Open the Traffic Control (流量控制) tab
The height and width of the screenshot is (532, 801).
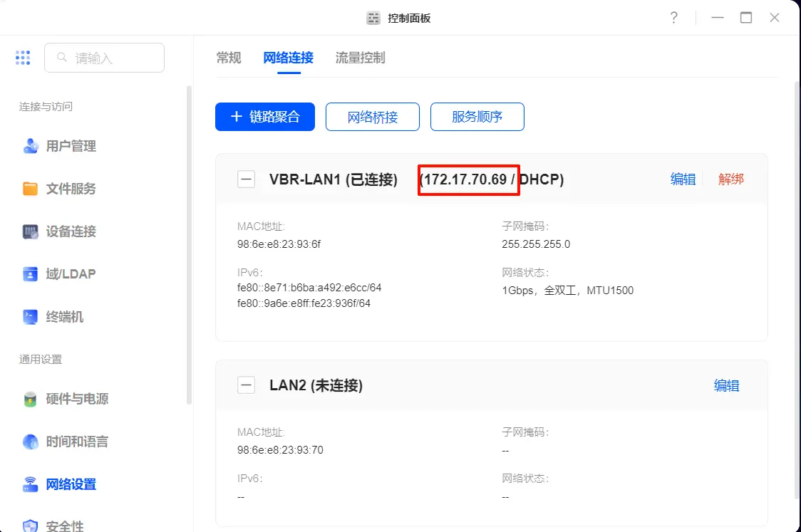coord(360,58)
